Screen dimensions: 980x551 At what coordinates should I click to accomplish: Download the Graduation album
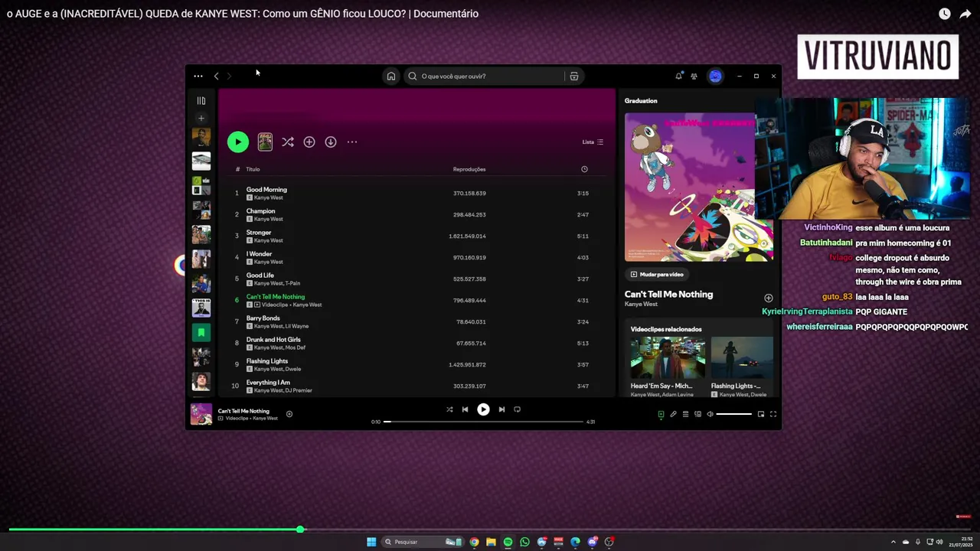pyautogui.click(x=331, y=142)
